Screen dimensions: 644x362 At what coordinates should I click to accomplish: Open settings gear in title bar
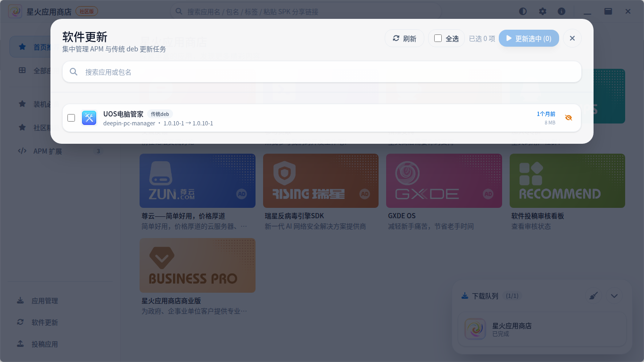point(543,11)
